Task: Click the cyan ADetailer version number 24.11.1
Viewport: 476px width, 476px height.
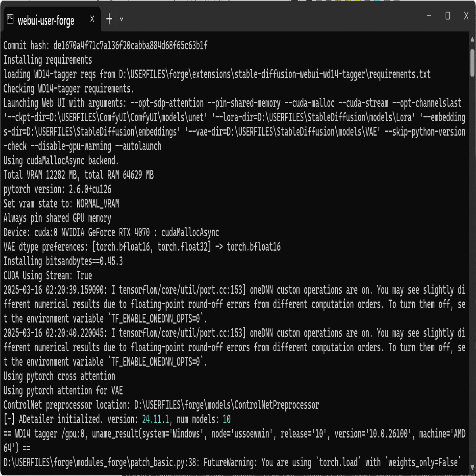Action: [155, 420]
